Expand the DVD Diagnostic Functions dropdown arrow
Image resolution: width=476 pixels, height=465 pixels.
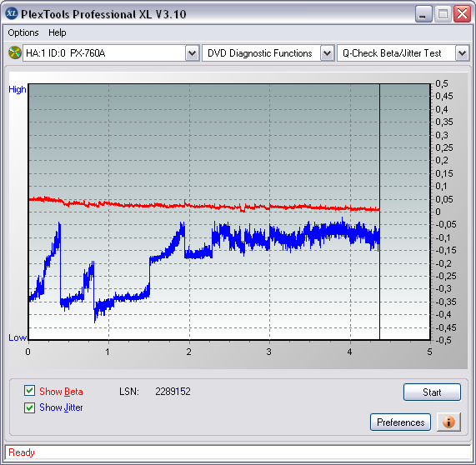327,53
